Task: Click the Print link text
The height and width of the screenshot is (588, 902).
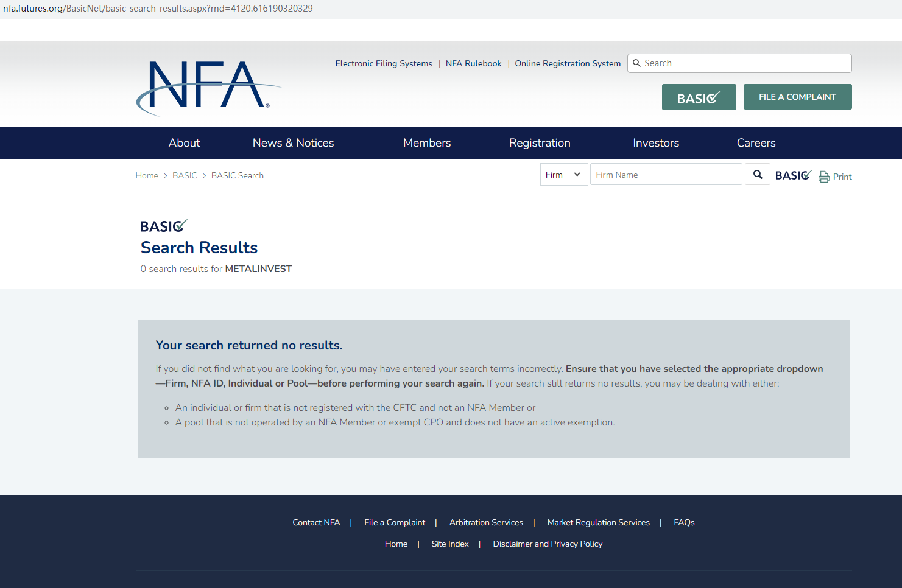Action: (842, 177)
